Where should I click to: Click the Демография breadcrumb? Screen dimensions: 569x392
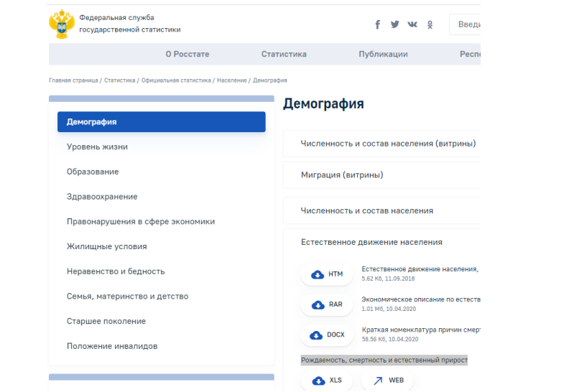point(270,80)
